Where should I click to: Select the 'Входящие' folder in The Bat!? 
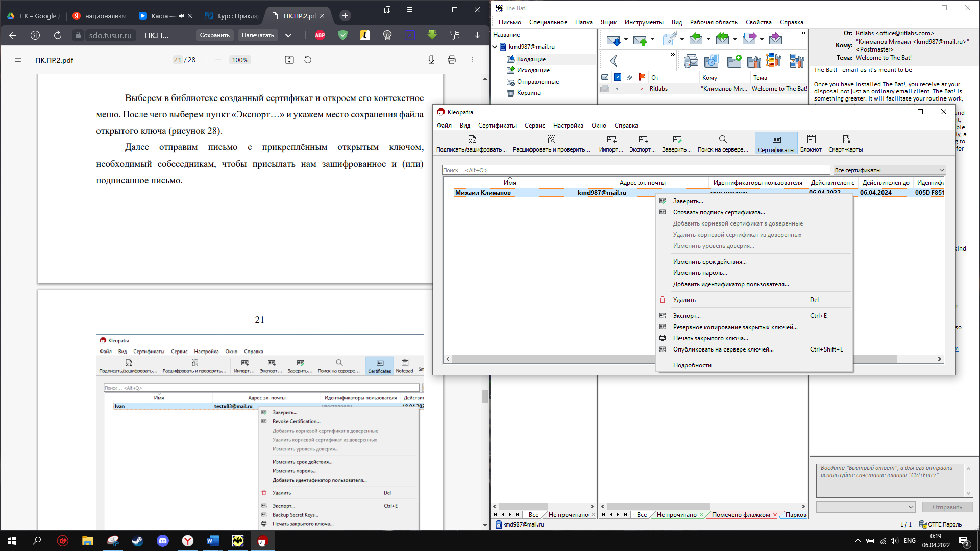pos(531,59)
